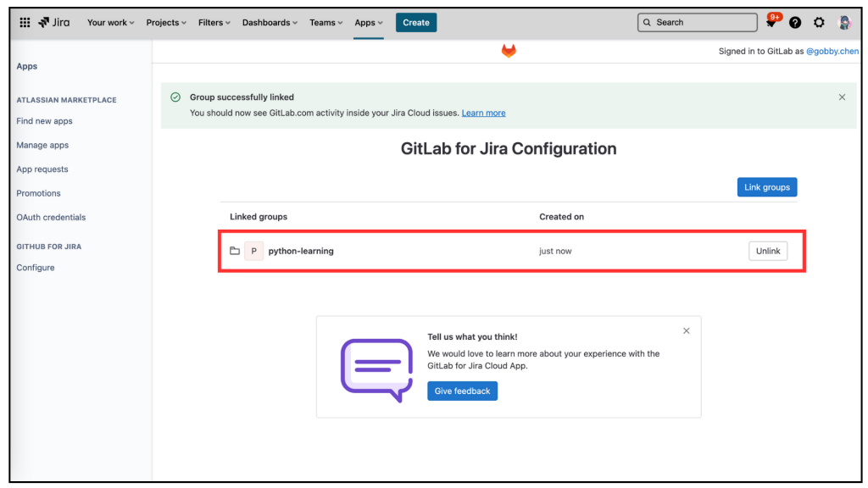Click the Create button
Screen dimensions: 868x488
coord(416,23)
